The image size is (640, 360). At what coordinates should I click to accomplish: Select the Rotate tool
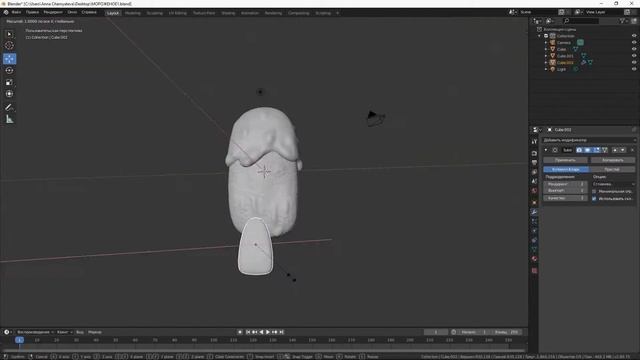pos(9,71)
